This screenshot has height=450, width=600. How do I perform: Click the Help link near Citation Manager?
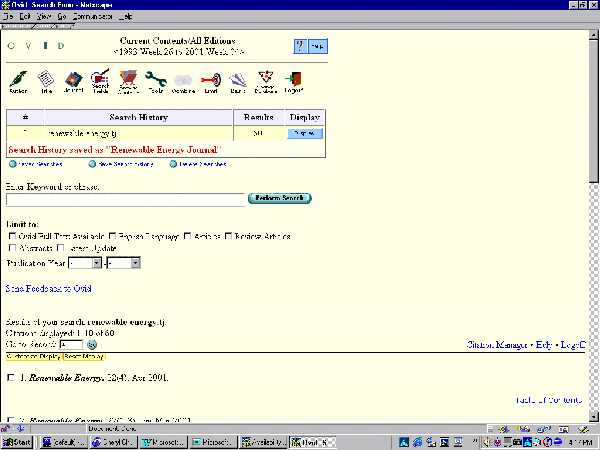[544, 345]
